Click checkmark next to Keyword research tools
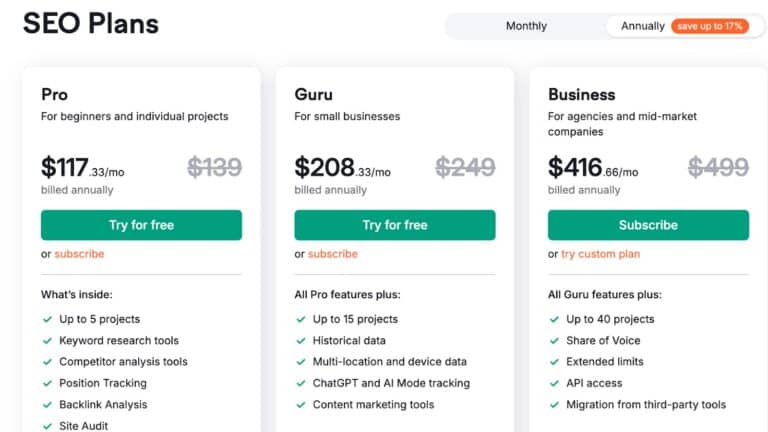 tap(47, 341)
